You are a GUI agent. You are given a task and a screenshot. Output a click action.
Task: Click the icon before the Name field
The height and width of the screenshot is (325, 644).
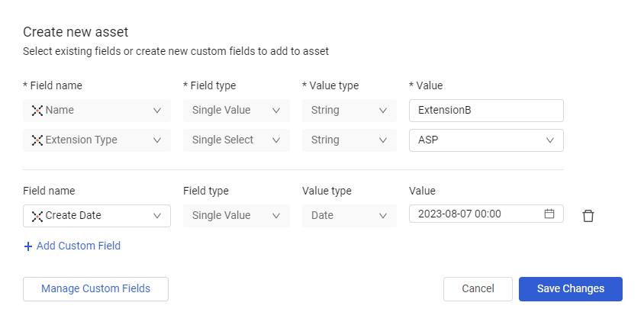coord(37,111)
